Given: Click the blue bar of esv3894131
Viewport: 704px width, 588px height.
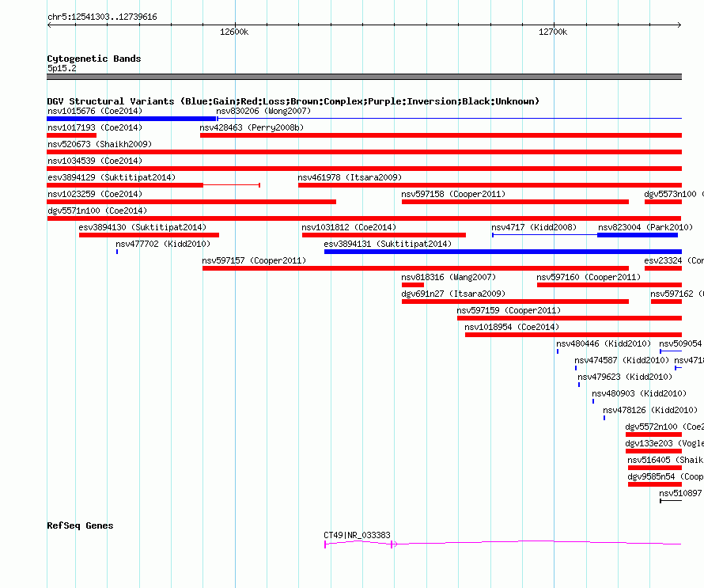Looking at the screenshot, I should coord(503,252).
